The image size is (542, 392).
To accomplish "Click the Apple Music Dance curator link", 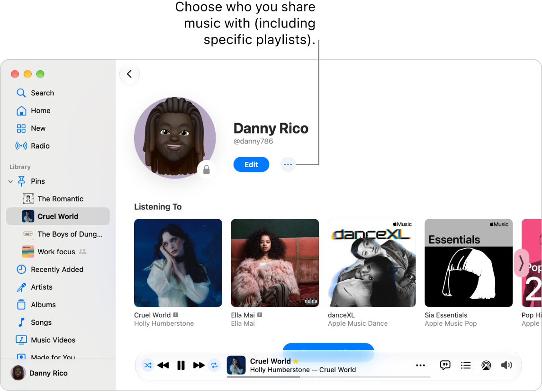I will pyautogui.click(x=358, y=324).
